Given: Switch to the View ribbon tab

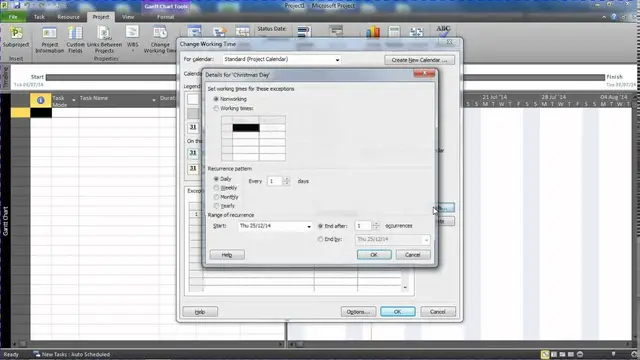Looking at the screenshot, I should tap(128, 17).
